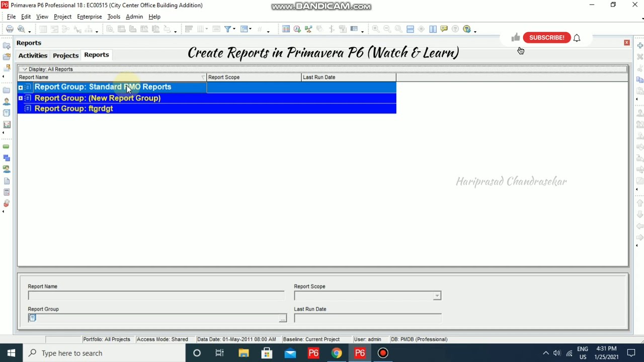This screenshot has width=644, height=362.
Task: Switch to the Projects tab
Action: tap(65, 55)
